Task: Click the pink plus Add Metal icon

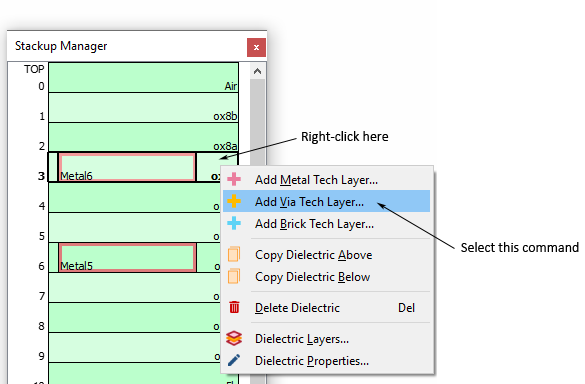Action: (234, 179)
